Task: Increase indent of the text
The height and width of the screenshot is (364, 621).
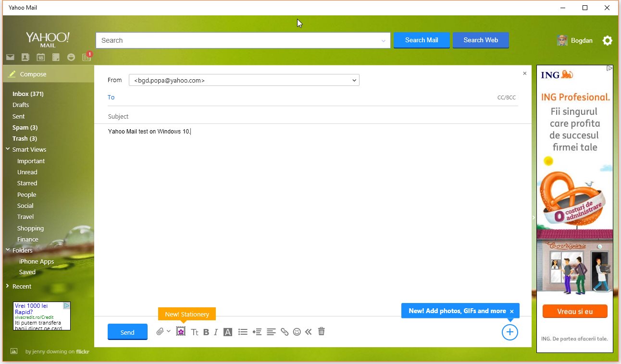Action: pos(257,332)
